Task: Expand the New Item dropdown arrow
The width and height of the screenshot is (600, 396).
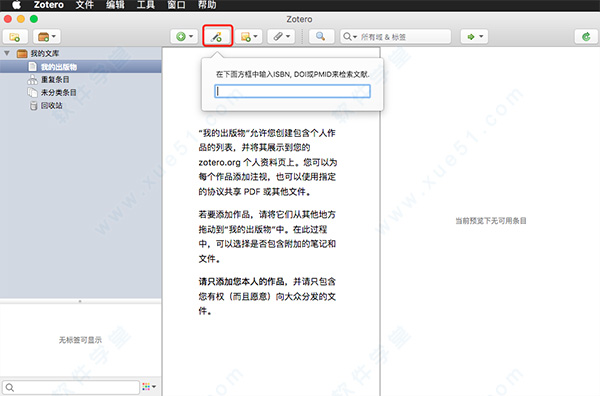Action: click(191, 37)
